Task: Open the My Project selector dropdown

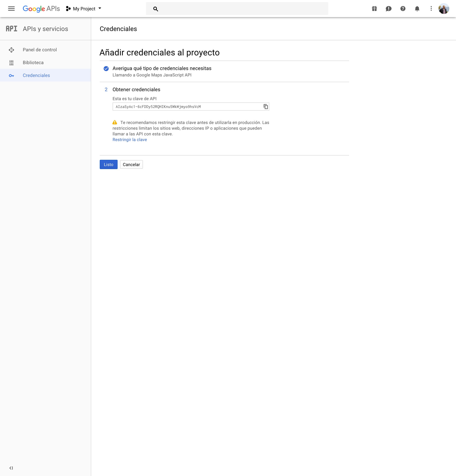Action: click(84, 9)
